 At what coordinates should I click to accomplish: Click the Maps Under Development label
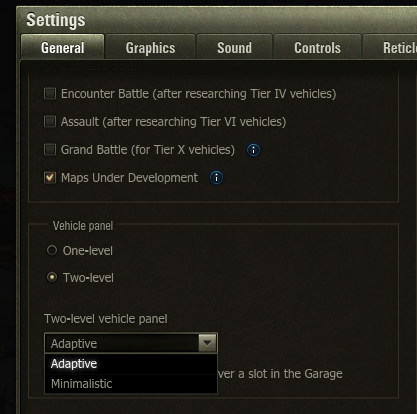pyautogui.click(x=129, y=178)
